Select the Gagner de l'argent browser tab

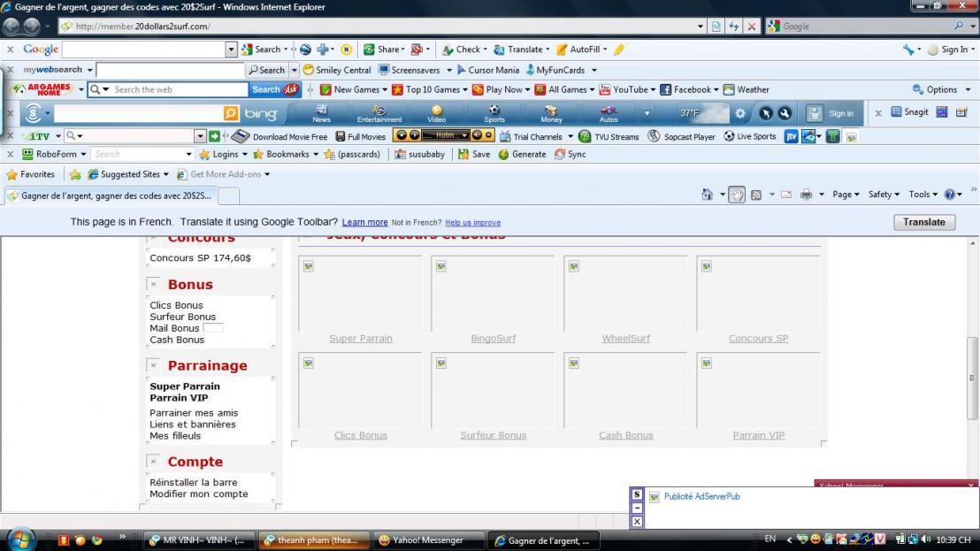click(110, 195)
